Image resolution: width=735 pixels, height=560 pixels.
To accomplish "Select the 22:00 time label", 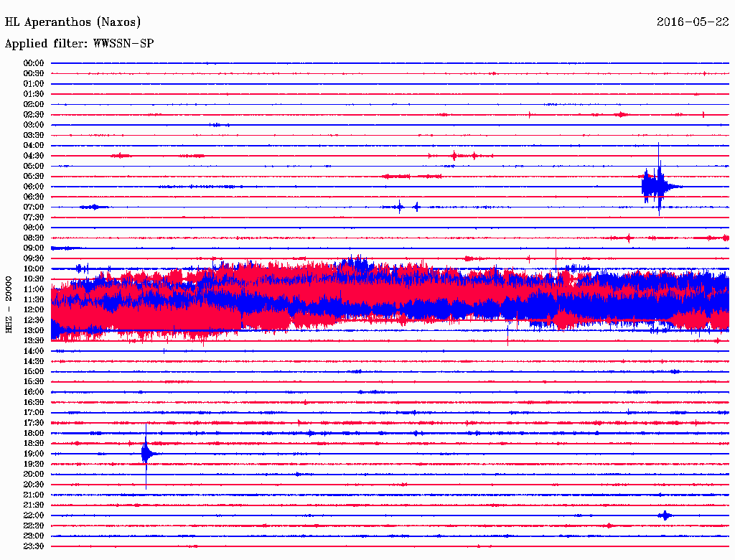I will coord(34,515).
